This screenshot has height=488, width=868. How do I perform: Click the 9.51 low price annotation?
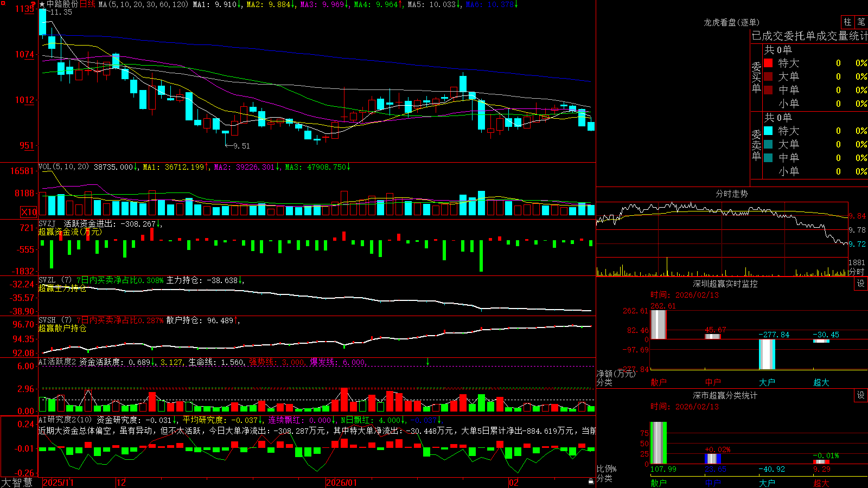point(241,146)
